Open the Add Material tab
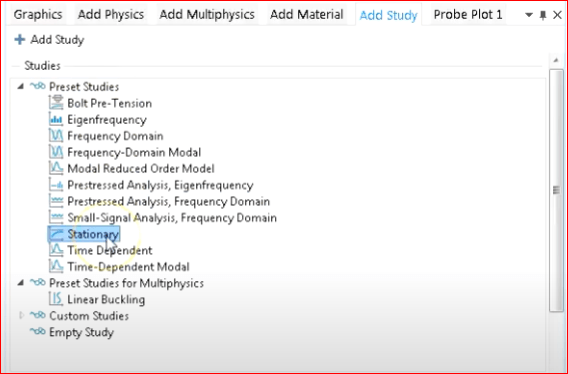 point(306,14)
